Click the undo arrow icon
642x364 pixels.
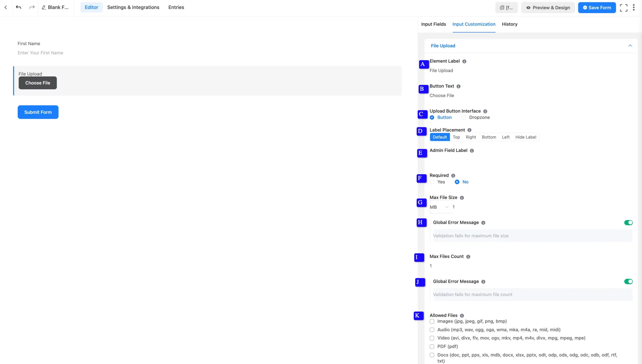[x=18, y=7]
